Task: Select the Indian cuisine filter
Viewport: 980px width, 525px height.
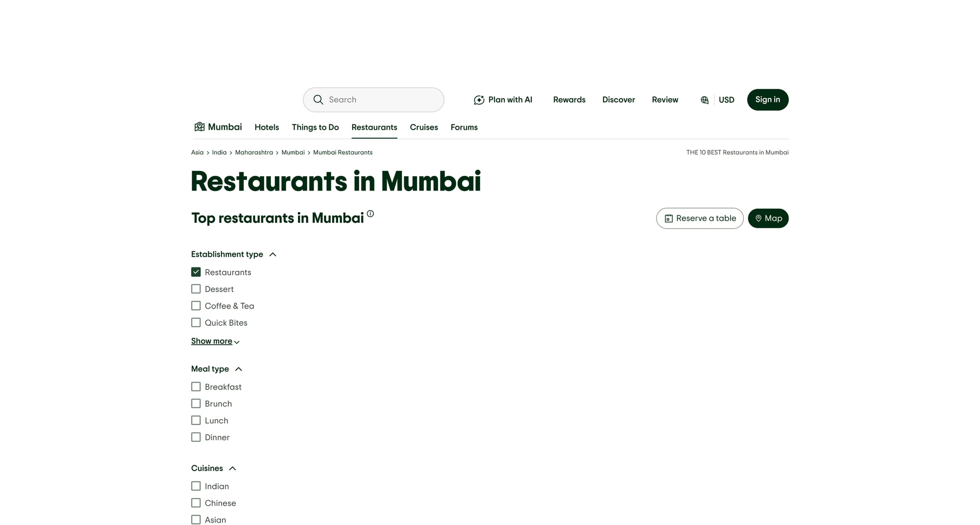Action: [x=196, y=486]
